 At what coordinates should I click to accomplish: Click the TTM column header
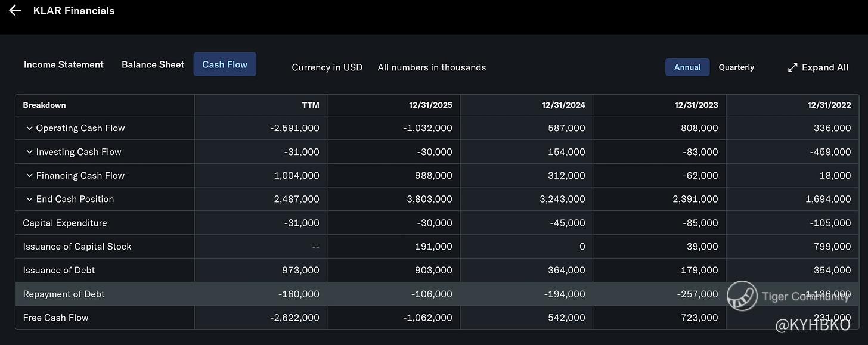click(311, 105)
